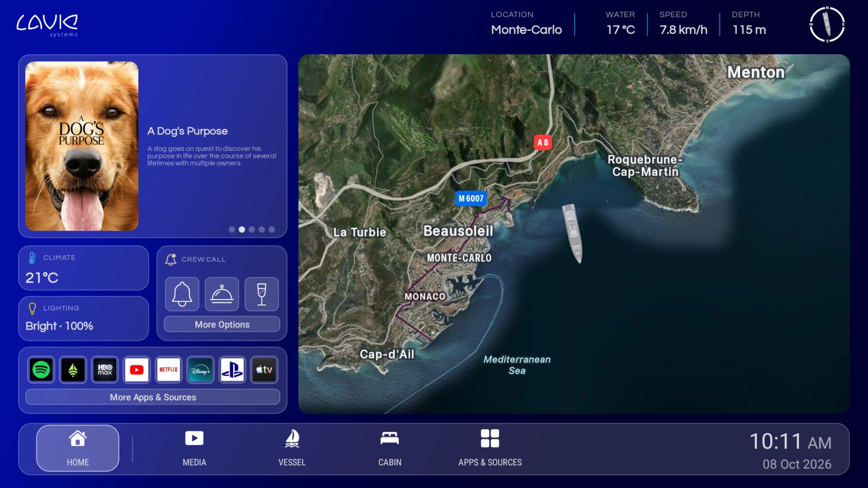868x488 pixels.
Task: Open Apple TV
Action: pyautogui.click(x=264, y=369)
